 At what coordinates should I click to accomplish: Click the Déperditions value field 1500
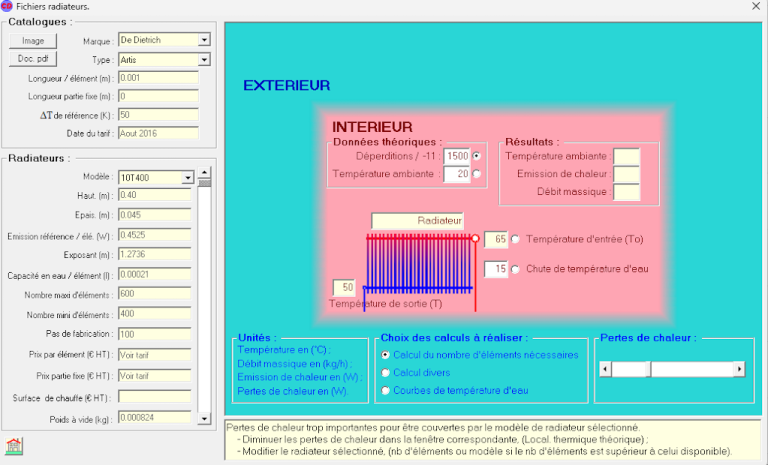(457, 156)
